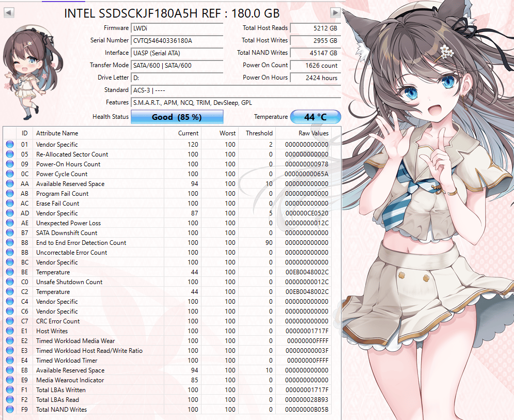Click the Drive Letter D: field
The width and height of the screenshot is (514, 420).
pyautogui.click(x=177, y=78)
